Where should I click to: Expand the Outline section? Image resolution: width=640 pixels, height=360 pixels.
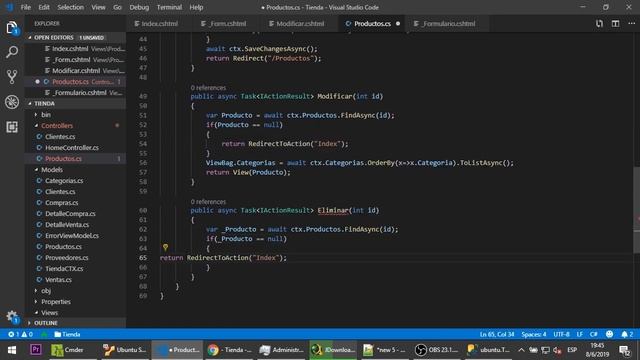(x=75, y=323)
